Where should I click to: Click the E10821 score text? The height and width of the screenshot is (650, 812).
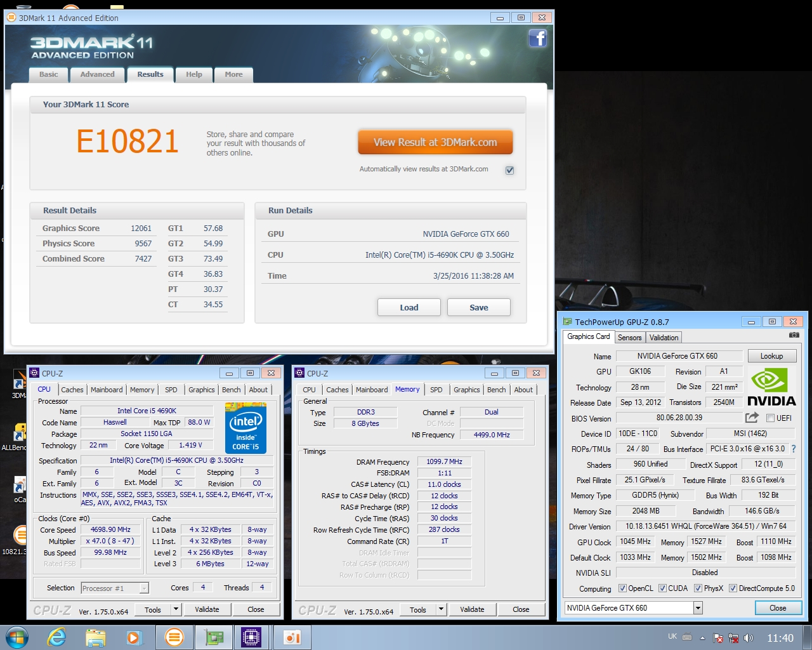tap(128, 141)
